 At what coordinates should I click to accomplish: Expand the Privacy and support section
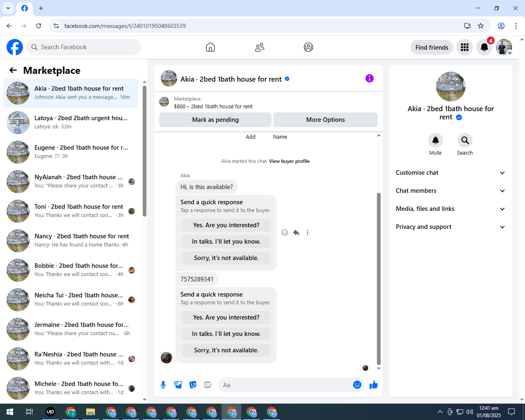pyautogui.click(x=450, y=227)
